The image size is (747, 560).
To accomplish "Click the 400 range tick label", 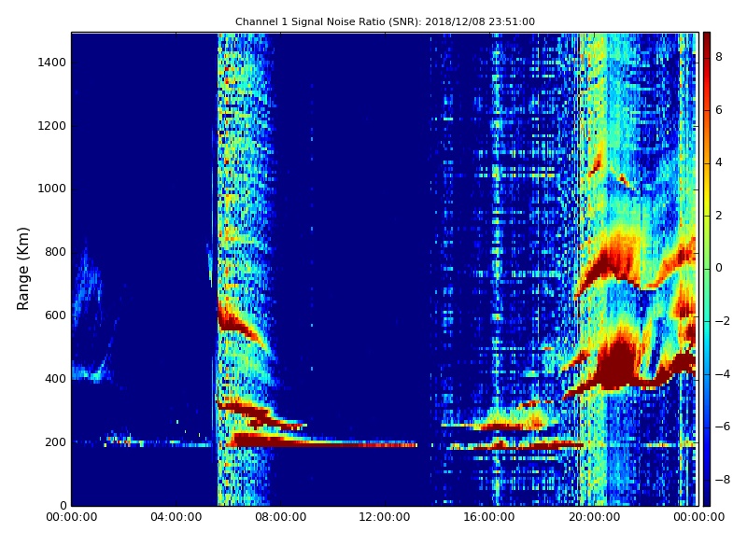I will [55, 379].
